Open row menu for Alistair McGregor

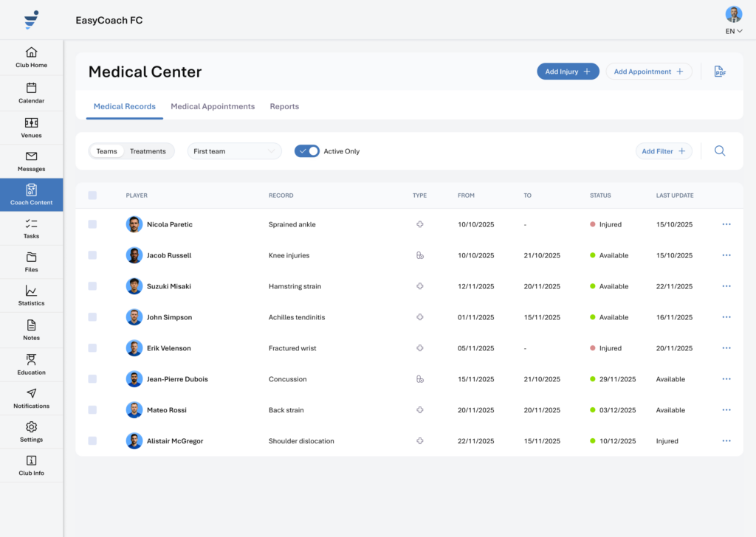pos(726,440)
